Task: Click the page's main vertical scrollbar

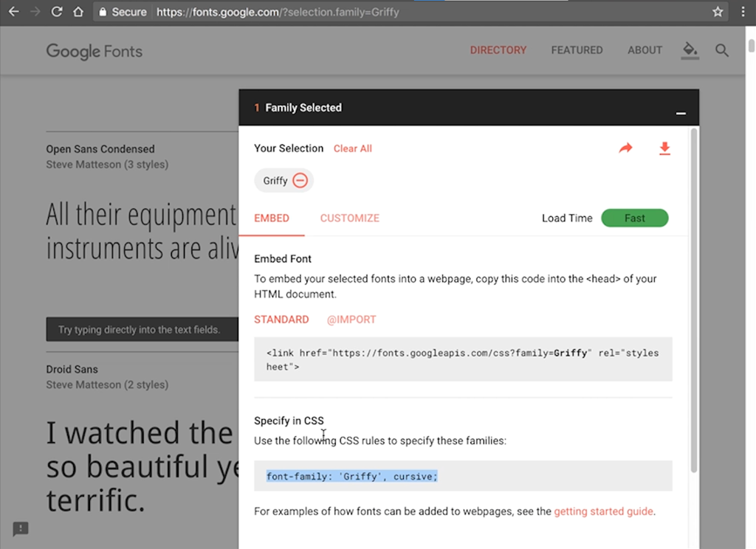Action: click(x=751, y=46)
